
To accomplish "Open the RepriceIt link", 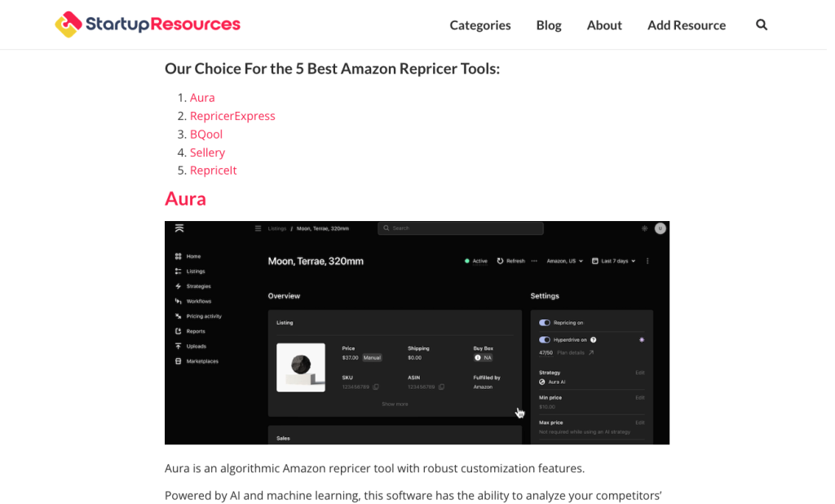I will 213,170.
